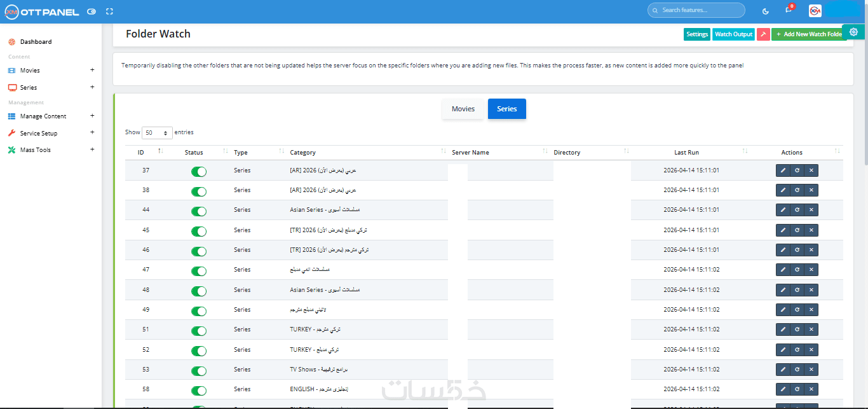Select the Asian Series category for ID 44
The width and height of the screenshot is (868, 409).
[x=325, y=210]
